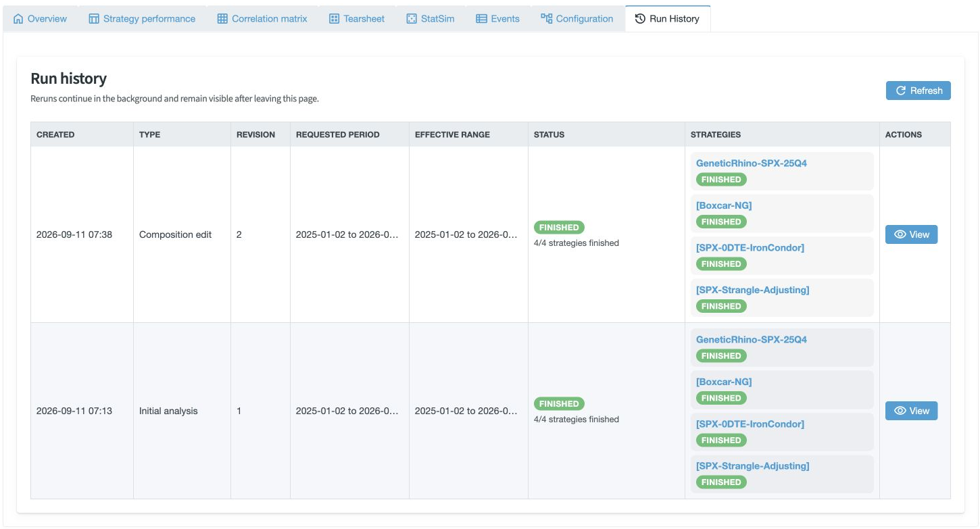
Task: Click the date 2026-09-11 07:13
Action: coord(74,411)
